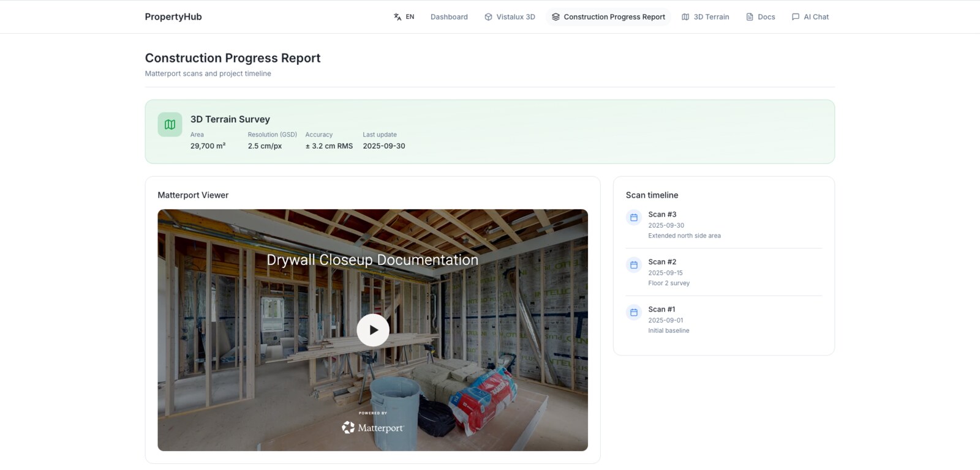The image size is (980, 470).
Task: Click the 2025-09-01 date under Scan #1
Action: click(665, 320)
